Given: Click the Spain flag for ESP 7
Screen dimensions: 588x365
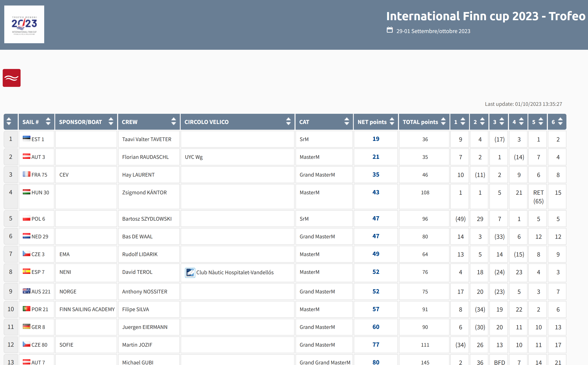Looking at the screenshot, I should click(x=26, y=271).
